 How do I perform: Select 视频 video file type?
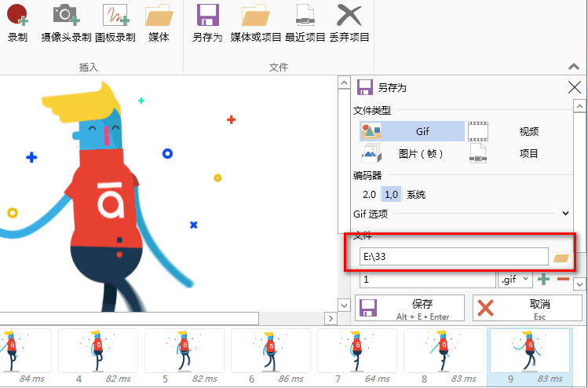[x=520, y=131]
